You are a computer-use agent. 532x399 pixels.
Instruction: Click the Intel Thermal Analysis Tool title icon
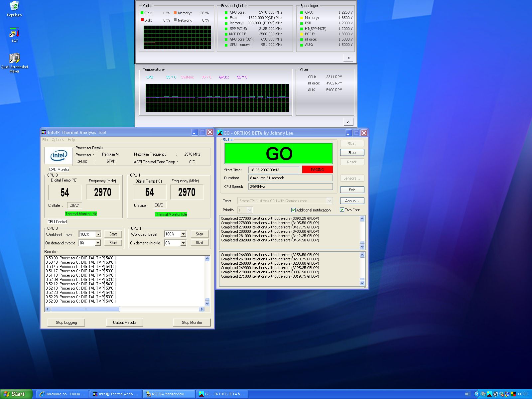[x=44, y=132]
